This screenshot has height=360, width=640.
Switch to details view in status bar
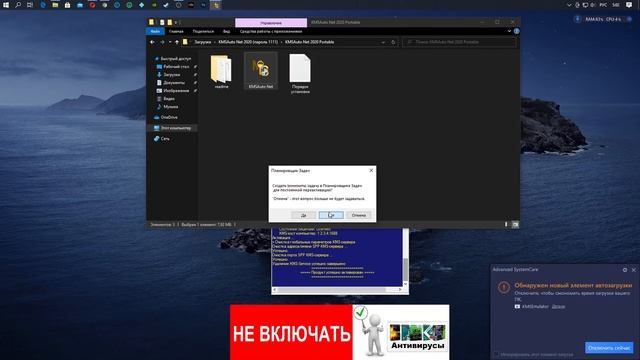tap(506, 224)
